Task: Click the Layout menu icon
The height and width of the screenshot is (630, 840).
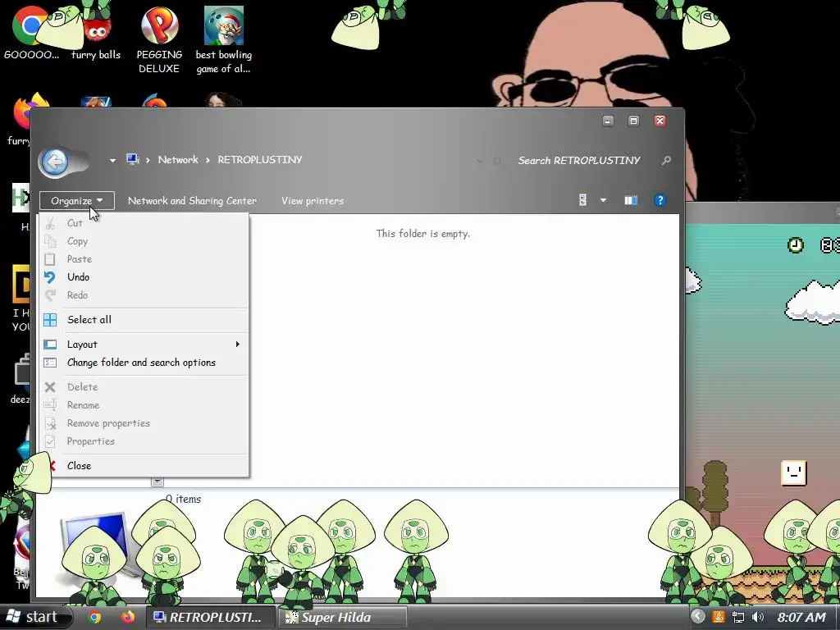Action: [x=50, y=345]
